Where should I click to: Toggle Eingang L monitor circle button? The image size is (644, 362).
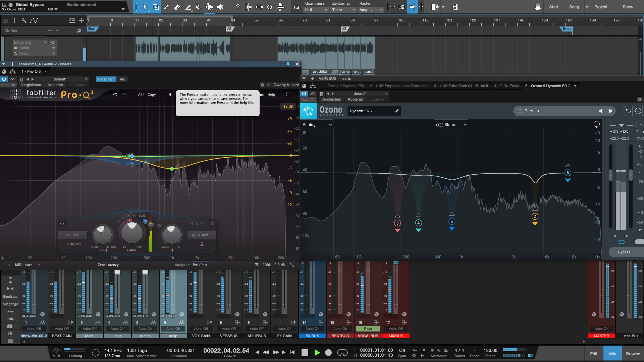coord(53,43)
